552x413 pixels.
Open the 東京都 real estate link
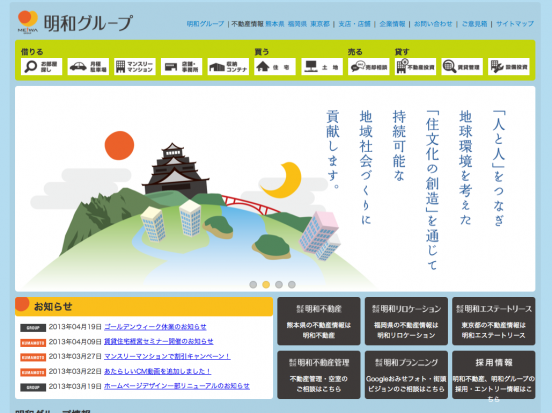pyautogui.click(x=320, y=24)
